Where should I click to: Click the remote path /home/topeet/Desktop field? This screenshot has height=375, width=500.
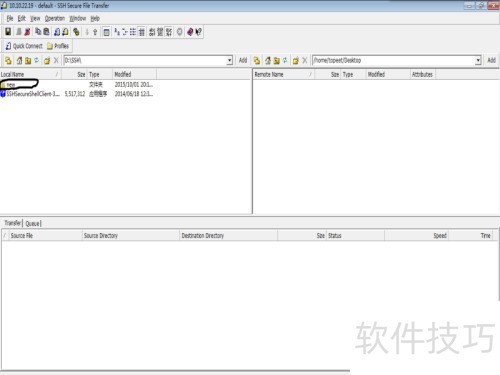coord(394,60)
